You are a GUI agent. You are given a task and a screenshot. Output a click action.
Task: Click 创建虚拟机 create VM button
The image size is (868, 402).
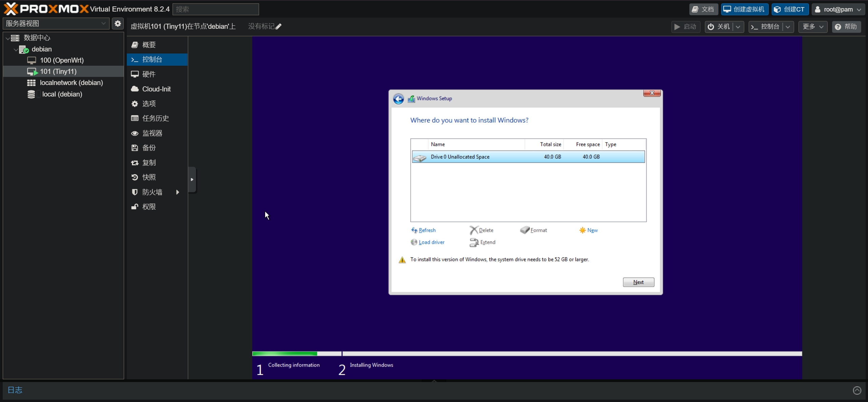tap(745, 9)
